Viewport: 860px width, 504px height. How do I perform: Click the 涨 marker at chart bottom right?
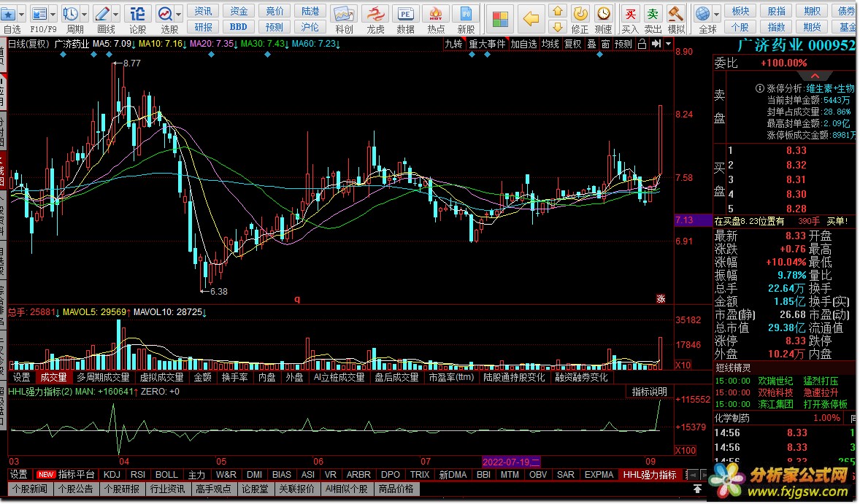661,298
